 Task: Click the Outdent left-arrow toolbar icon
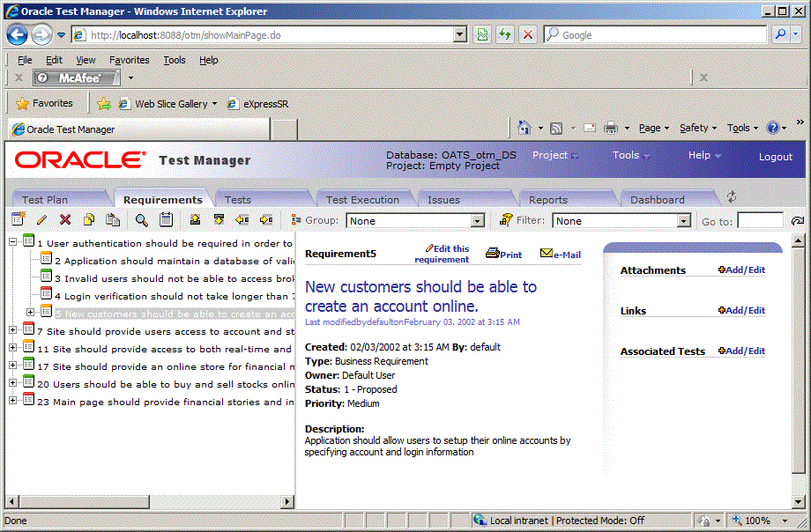tap(242, 219)
